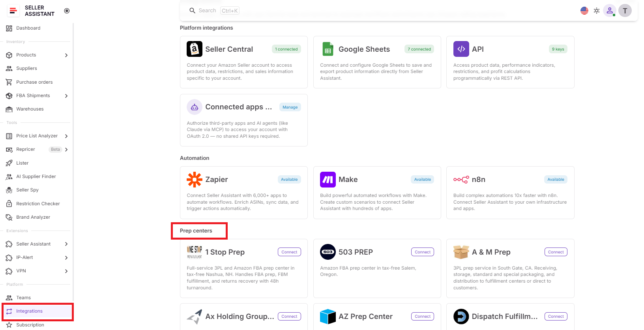This screenshot has height=330, width=644.
Task: Open the Dashboard icon in sidebar
Action: click(x=9, y=28)
